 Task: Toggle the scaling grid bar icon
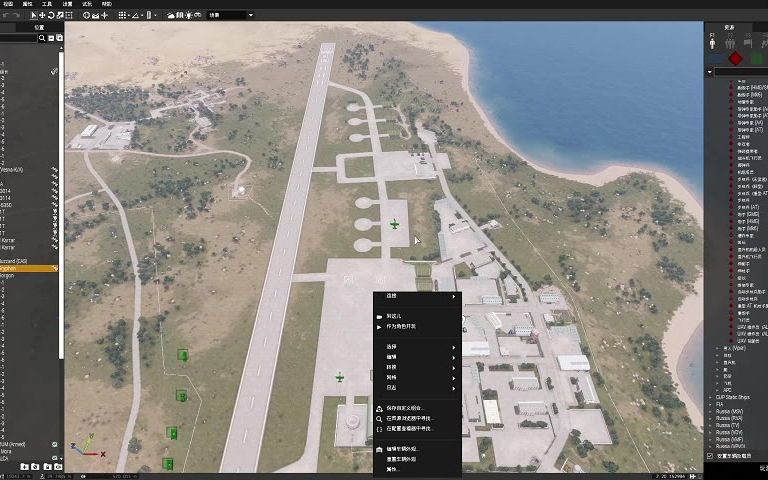(149, 15)
